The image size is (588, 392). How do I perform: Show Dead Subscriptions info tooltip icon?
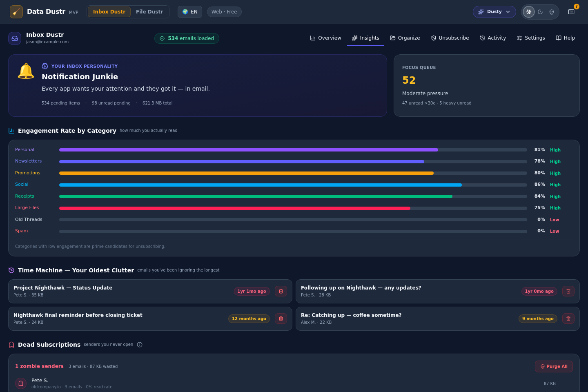pos(140,345)
